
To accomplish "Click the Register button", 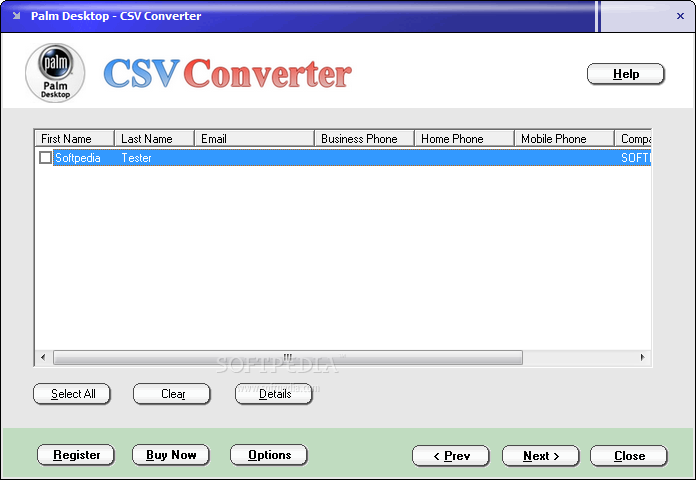I will click(x=76, y=455).
